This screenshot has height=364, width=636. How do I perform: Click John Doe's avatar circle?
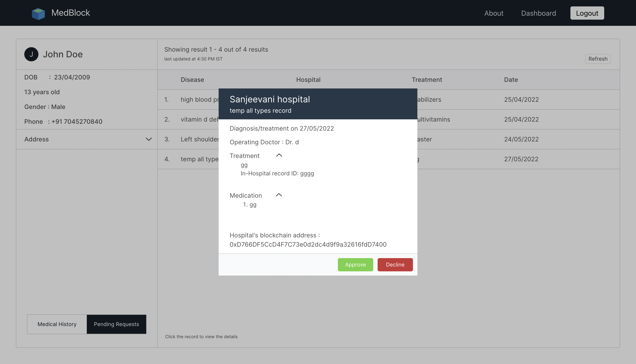click(x=31, y=54)
